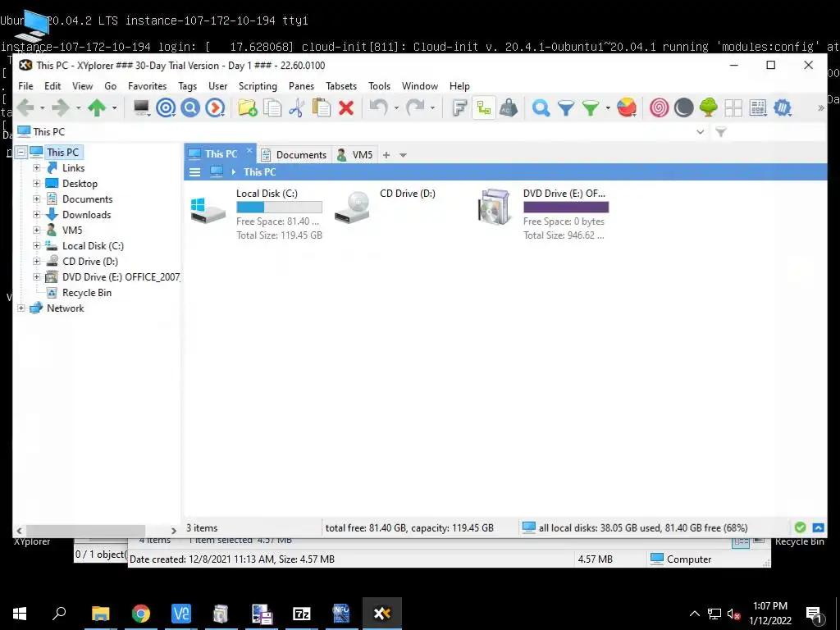This screenshot has height=630, width=840.
Task: Close the This PC tab
Action: click(x=249, y=151)
